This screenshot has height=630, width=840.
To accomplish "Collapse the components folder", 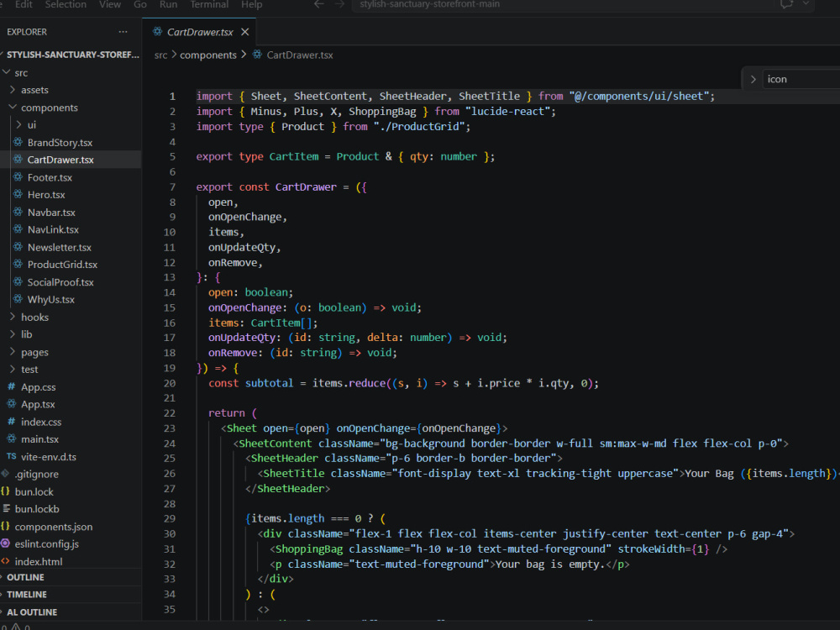I will 13,108.
